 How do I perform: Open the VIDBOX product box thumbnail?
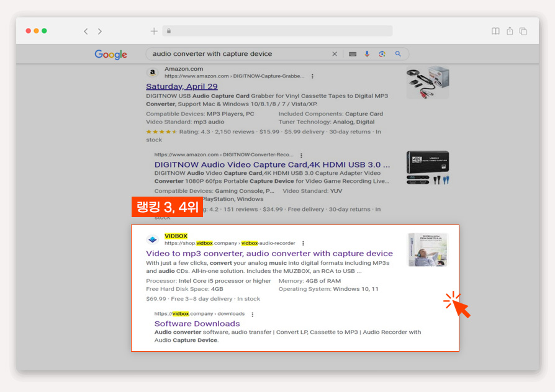(428, 249)
